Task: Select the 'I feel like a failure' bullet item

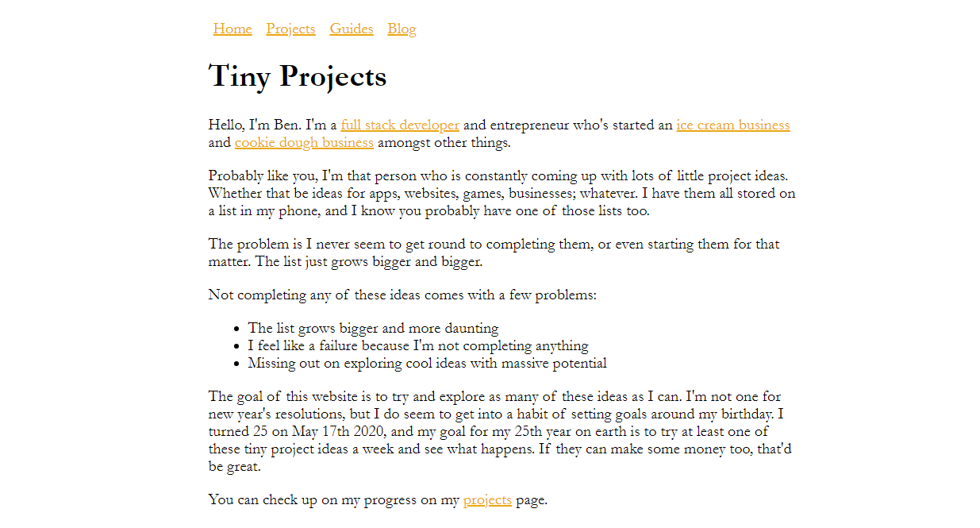Action: 418,346
